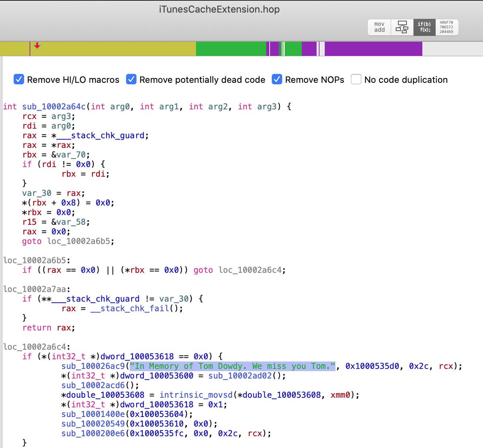Click dword_100053618 in the if condition
The width and height of the screenshot is (483, 448).
pos(137,357)
